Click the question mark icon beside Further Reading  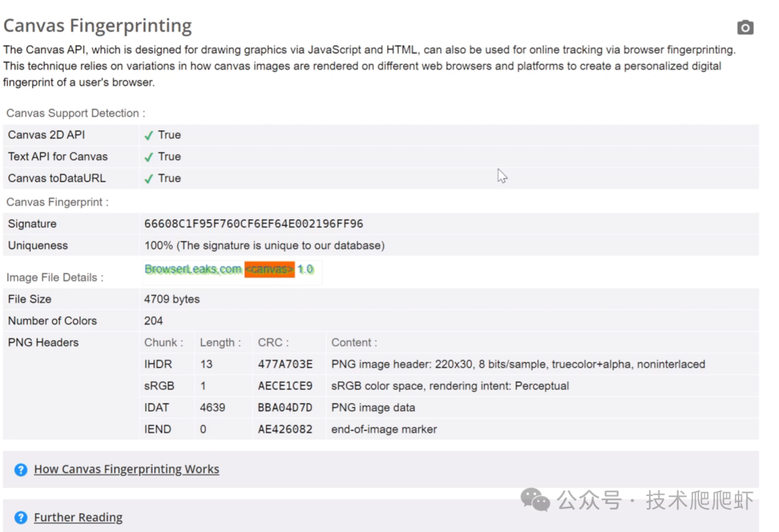[x=21, y=518]
